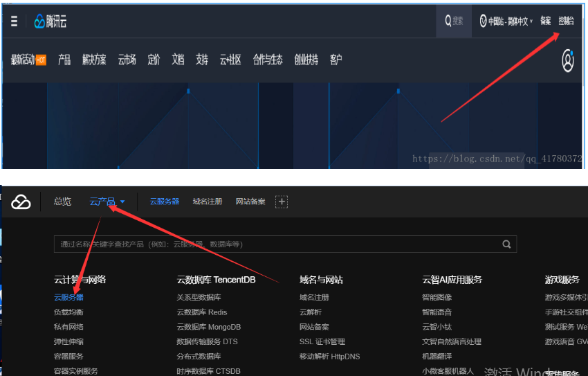Image resolution: width=588 pixels, height=376 pixels.
Task: Open 关系型数据库 product link
Action: tap(199, 298)
